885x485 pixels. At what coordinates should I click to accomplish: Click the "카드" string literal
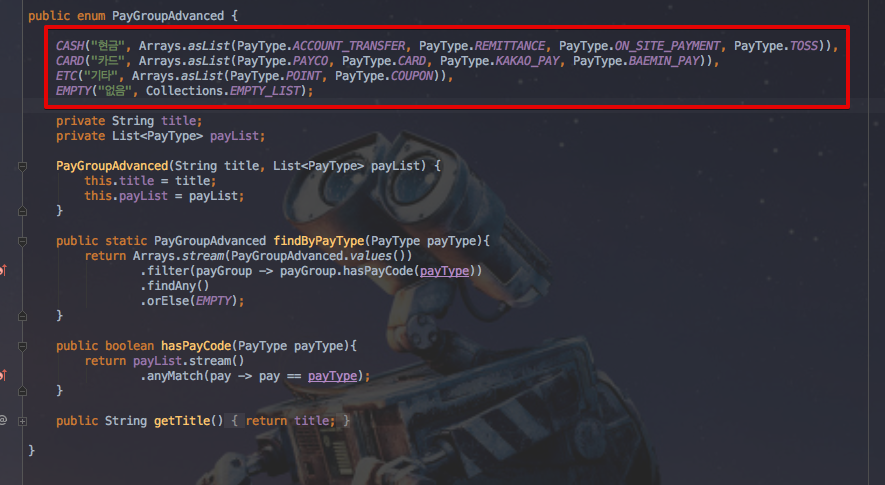pyautogui.click(x=108, y=61)
